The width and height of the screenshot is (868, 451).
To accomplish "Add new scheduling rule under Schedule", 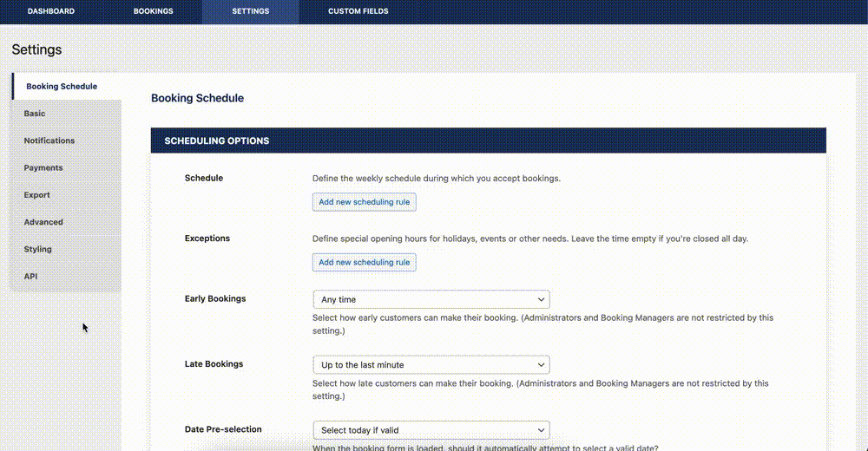I will (365, 202).
